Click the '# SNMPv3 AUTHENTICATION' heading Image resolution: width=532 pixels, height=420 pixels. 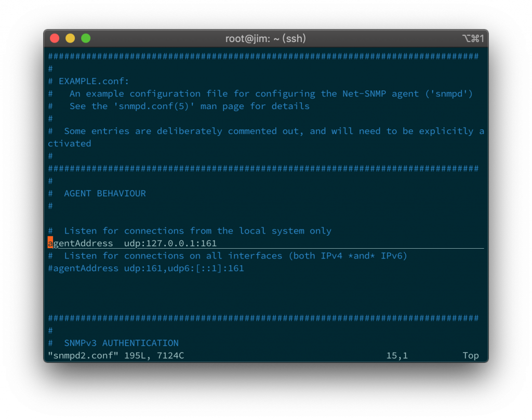pyautogui.click(x=113, y=343)
